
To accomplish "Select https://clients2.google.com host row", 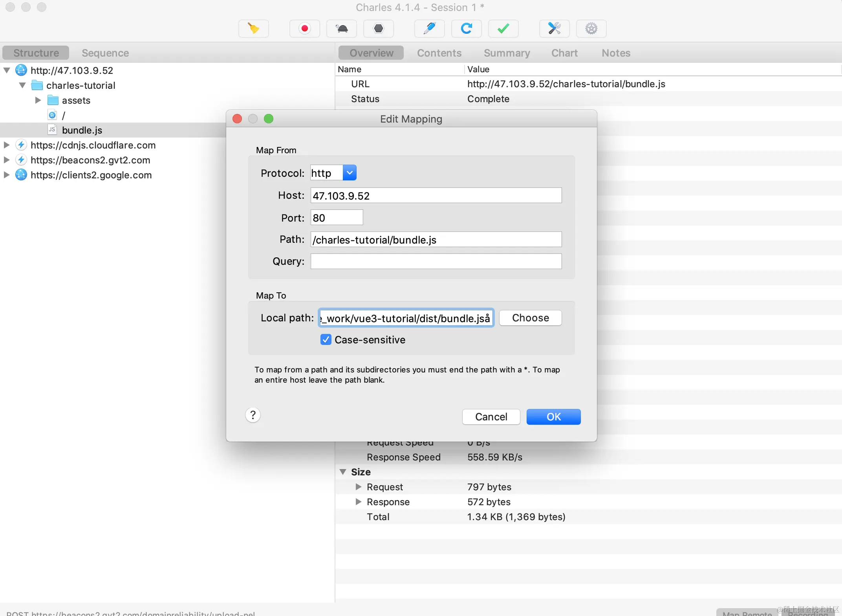I will click(x=91, y=175).
